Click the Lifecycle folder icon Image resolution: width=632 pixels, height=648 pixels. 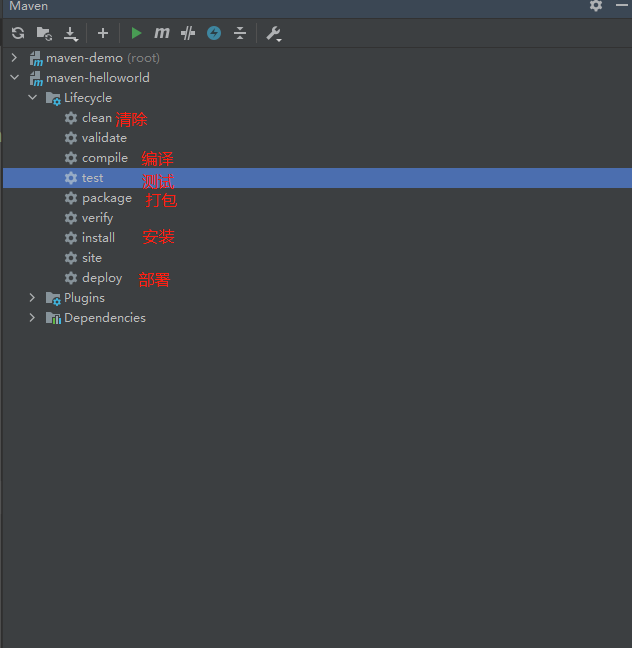pyautogui.click(x=53, y=98)
